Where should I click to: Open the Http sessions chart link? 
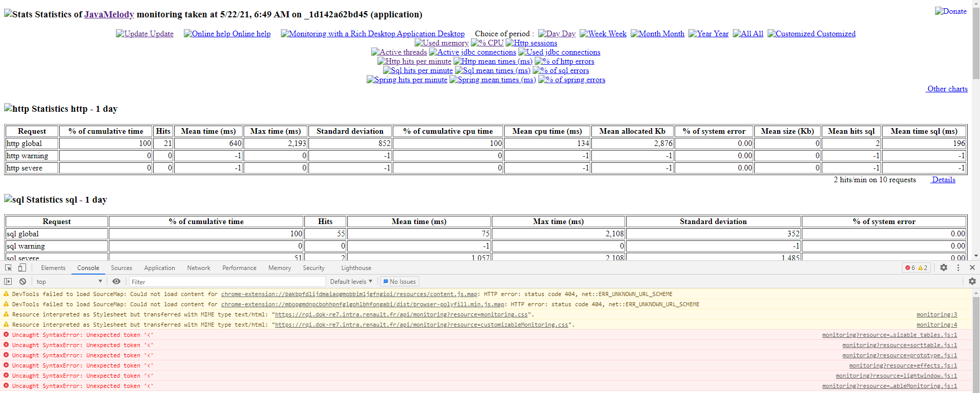[532, 43]
